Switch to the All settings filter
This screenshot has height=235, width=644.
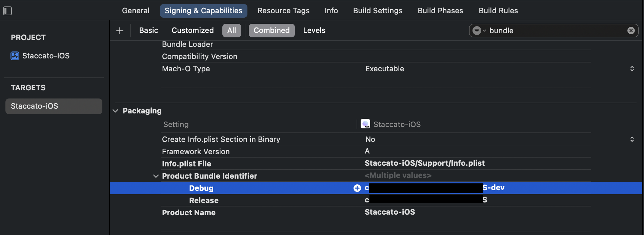(x=232, y=31)
